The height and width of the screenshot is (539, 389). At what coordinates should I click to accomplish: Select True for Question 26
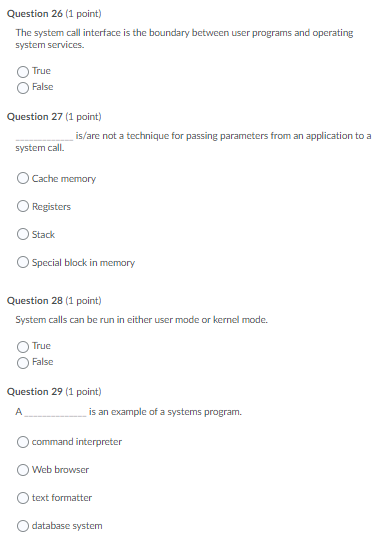pos(23,72)
